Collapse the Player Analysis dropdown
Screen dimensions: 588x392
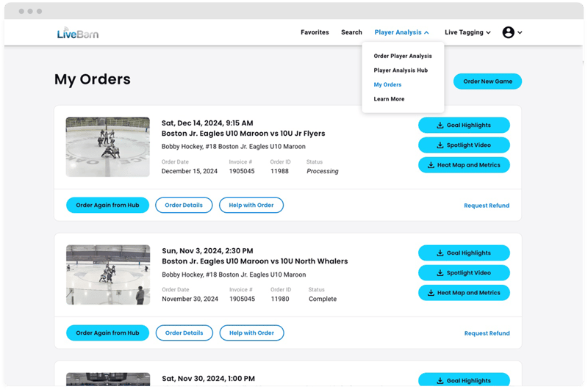[401, 32]
